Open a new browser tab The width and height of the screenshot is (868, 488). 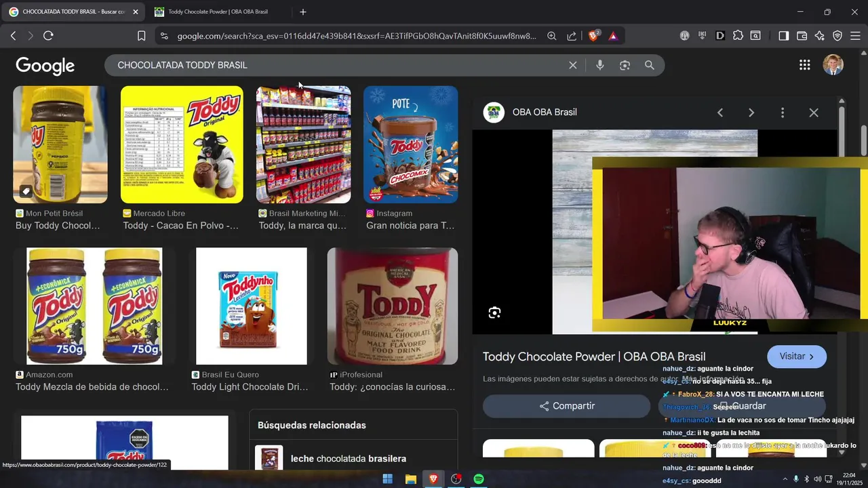tap(303, 12)
